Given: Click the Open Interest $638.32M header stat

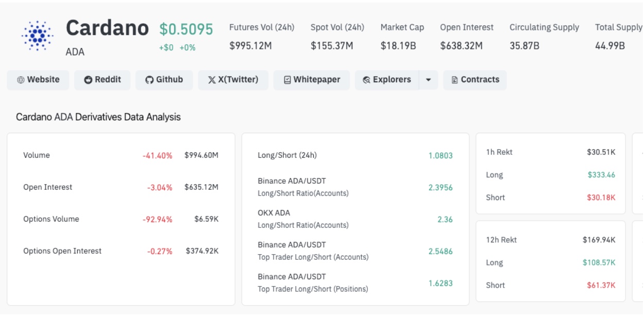Looking at the screenshot, I should click(x=466, y=37).
